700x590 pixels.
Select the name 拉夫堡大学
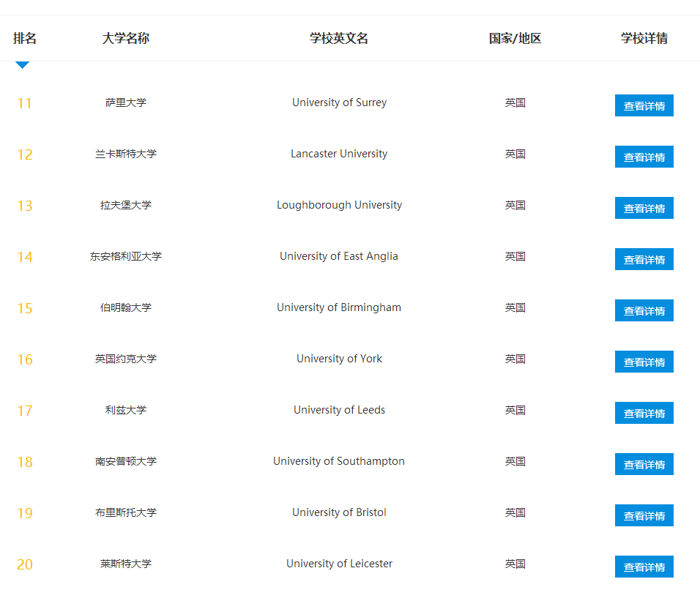coord(126,205)
